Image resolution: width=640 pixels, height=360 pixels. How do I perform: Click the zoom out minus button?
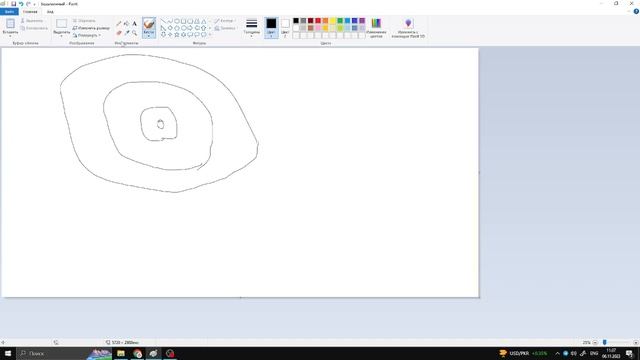pos(595,342)
